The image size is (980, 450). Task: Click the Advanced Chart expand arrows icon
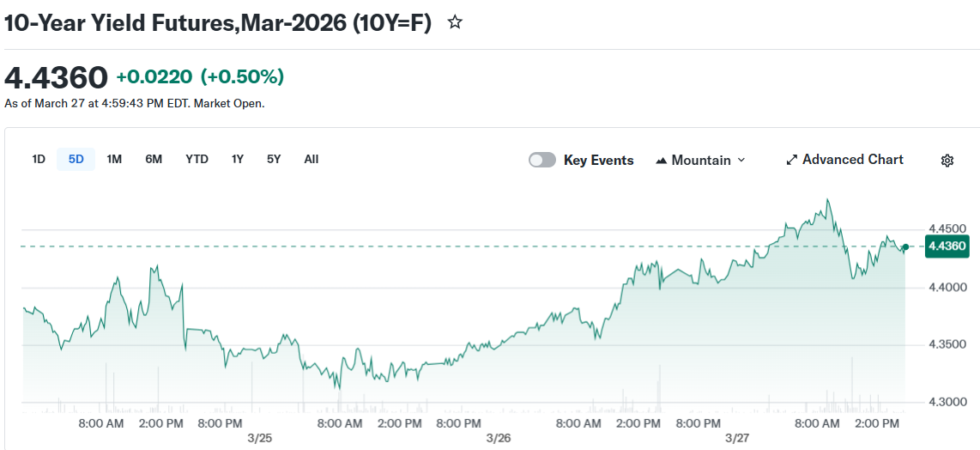point(792,161)
